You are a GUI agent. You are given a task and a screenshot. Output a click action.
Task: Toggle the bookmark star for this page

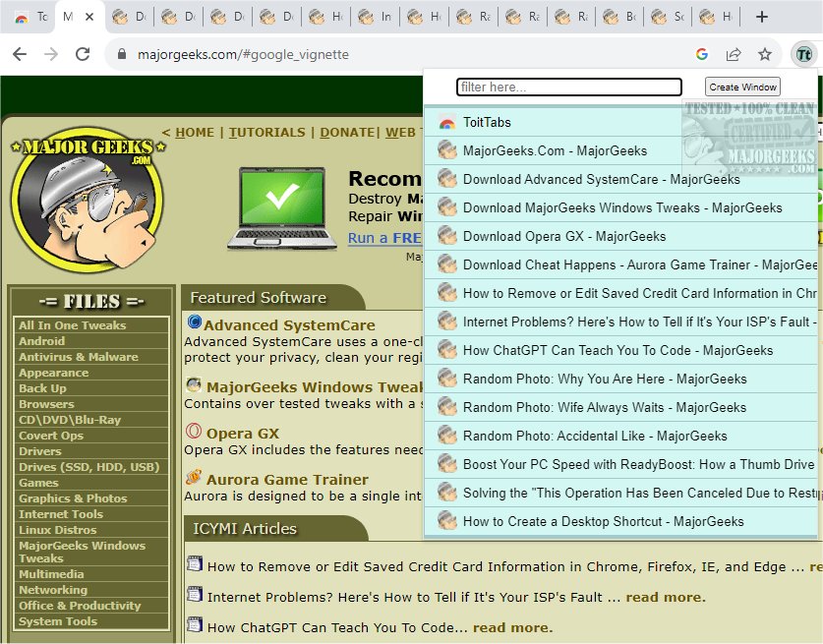(763, 54)
